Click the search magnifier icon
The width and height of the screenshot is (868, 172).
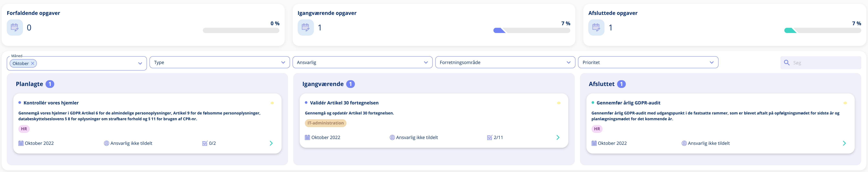tap(787, 63)
